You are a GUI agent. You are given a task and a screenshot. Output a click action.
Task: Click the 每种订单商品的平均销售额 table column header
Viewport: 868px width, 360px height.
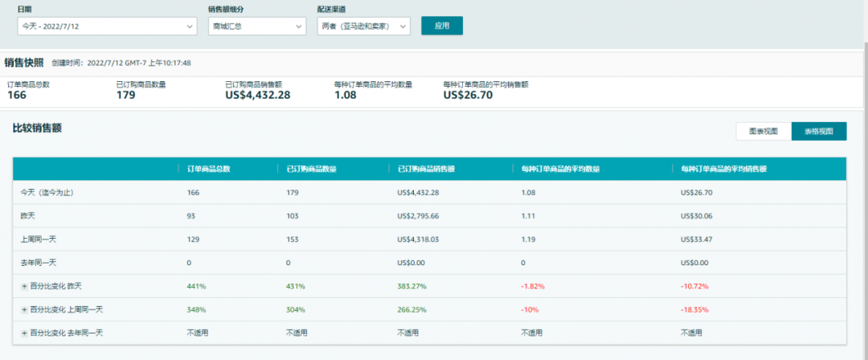pos(723,169)
